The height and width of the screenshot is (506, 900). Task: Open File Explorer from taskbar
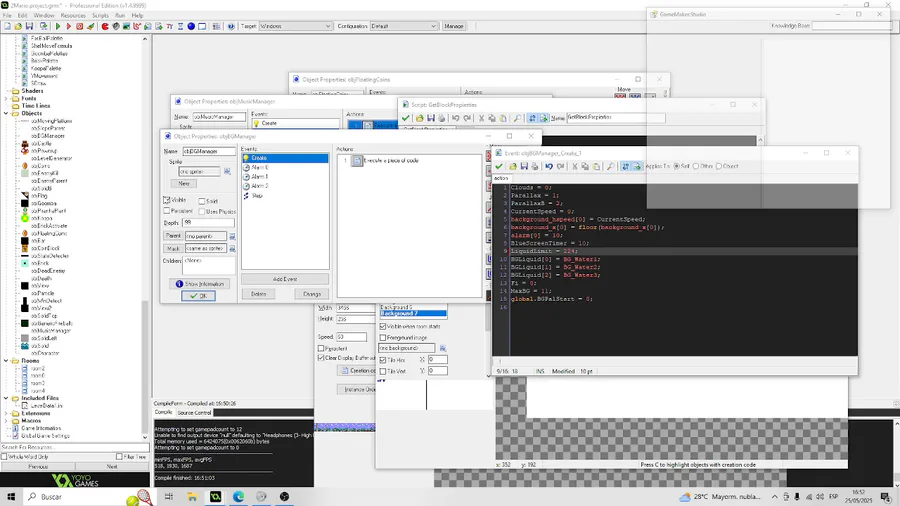pyautogui.click(x=192, y=496)
